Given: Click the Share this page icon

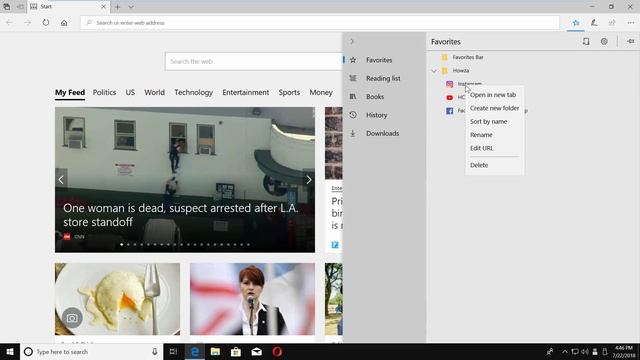Looking at the screenshot, I should [x=612, y=22].
